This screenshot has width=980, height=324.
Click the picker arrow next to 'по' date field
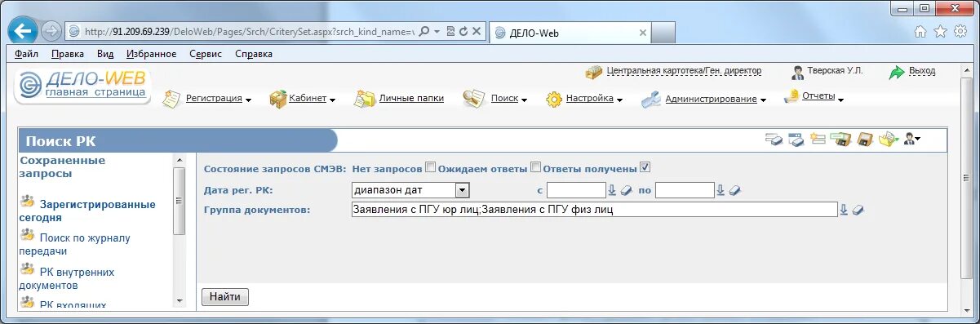tap(721, 190)
